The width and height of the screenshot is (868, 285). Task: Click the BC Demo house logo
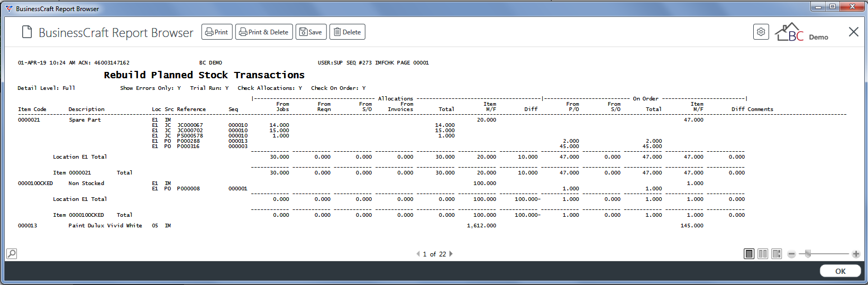click(x=801, y=32)
